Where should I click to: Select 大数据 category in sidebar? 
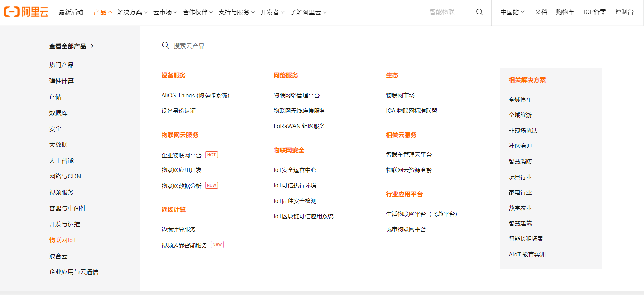[58, 144]
